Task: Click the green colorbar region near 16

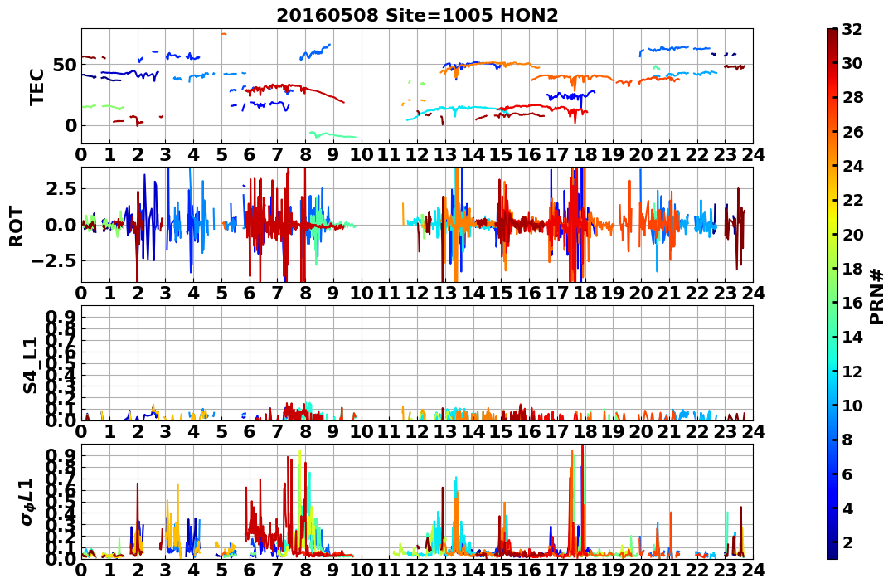Action: click(x=832, y=303)
